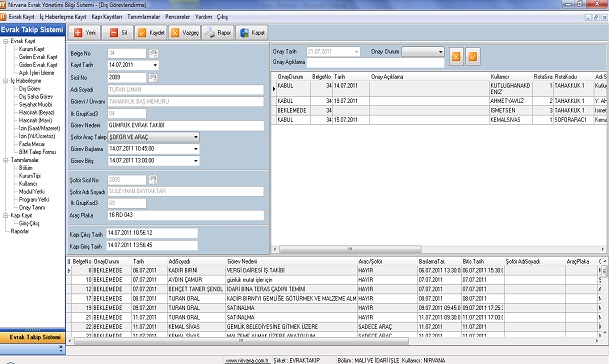Click lookup icon next to Belge No
The width and height of the screenshot is (609, 364).
(x=153, y=53)
